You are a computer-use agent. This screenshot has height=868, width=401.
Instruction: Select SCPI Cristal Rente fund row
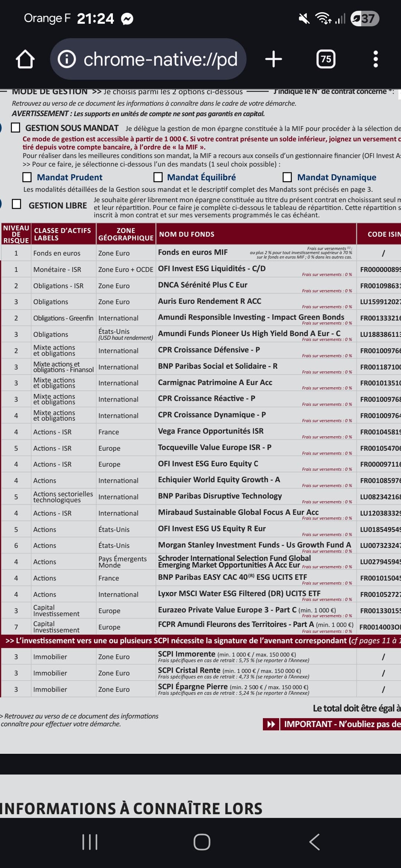point(200,673)
